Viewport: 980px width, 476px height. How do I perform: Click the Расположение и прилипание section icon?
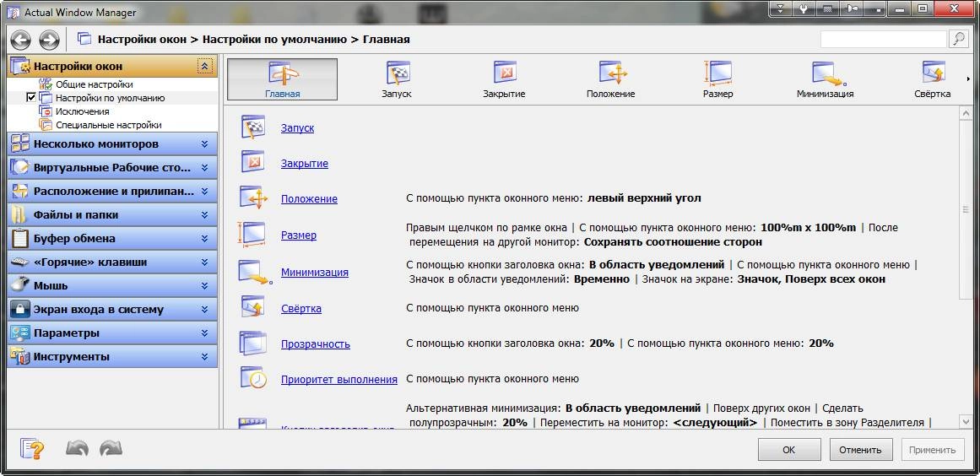[20, 191]
